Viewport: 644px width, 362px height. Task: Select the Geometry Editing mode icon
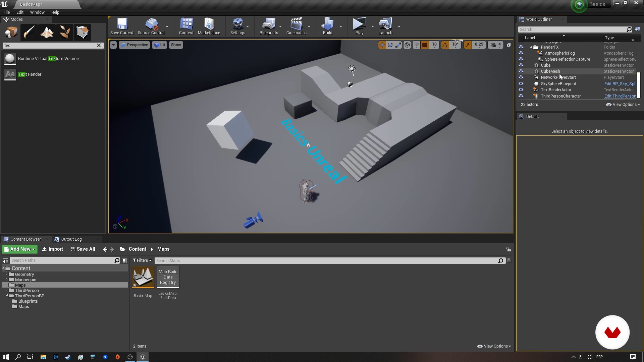click(x=82, y=32)
